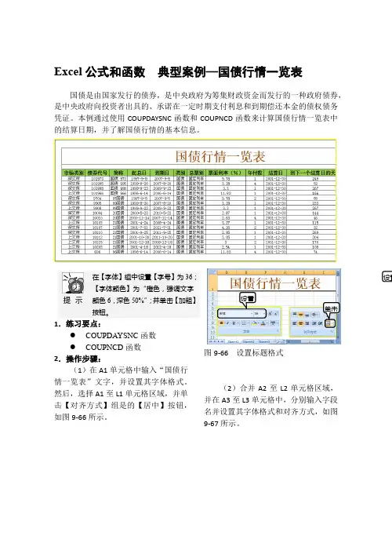Screen dimensions: 392x554
Task: Click the '起息日' table header
Action: click(x=139, y=173)
